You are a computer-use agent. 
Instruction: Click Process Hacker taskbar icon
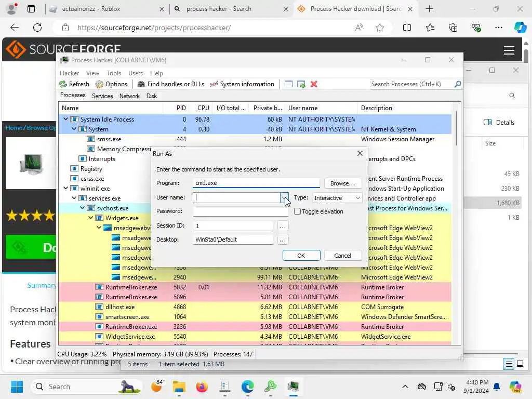(x=293, y=387)
